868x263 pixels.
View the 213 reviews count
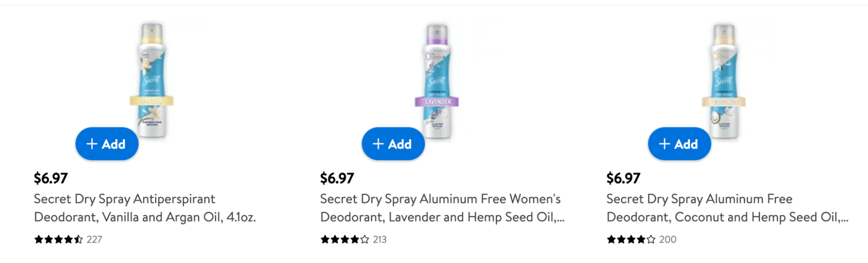click(380, 240)
